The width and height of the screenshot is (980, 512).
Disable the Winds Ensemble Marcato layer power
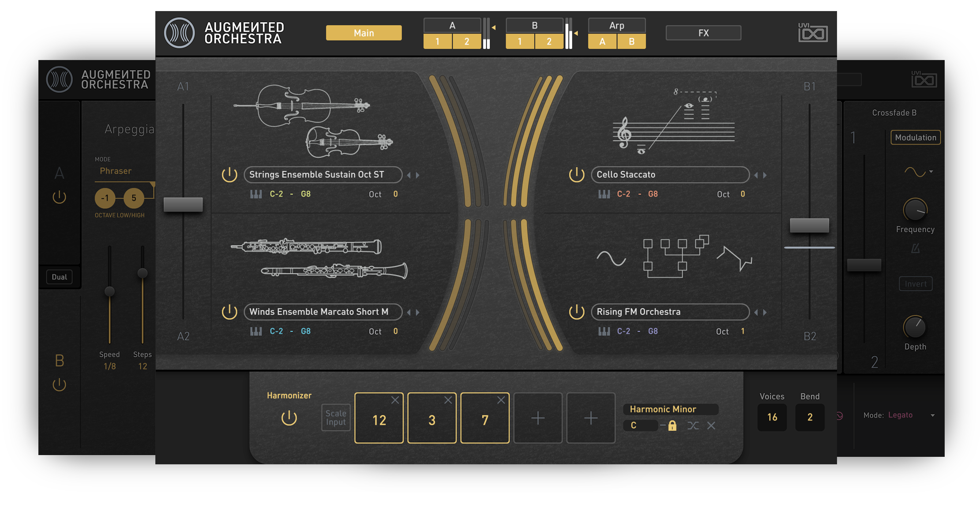[x=229, y=312]
